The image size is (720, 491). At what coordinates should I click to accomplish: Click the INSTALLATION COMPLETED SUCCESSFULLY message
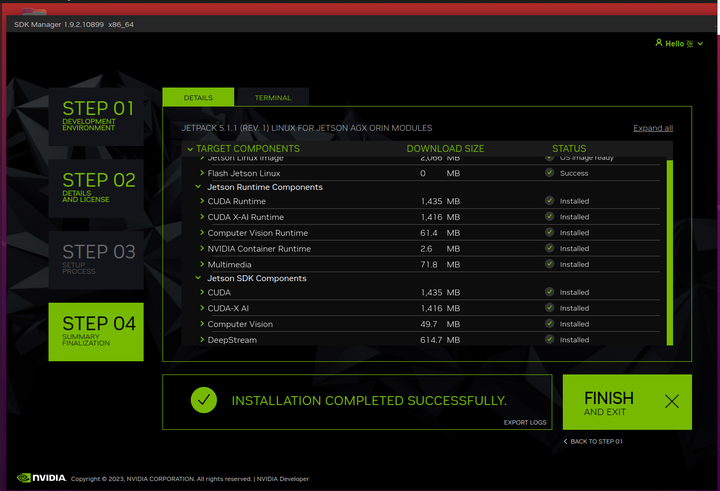tap(369, 401)
